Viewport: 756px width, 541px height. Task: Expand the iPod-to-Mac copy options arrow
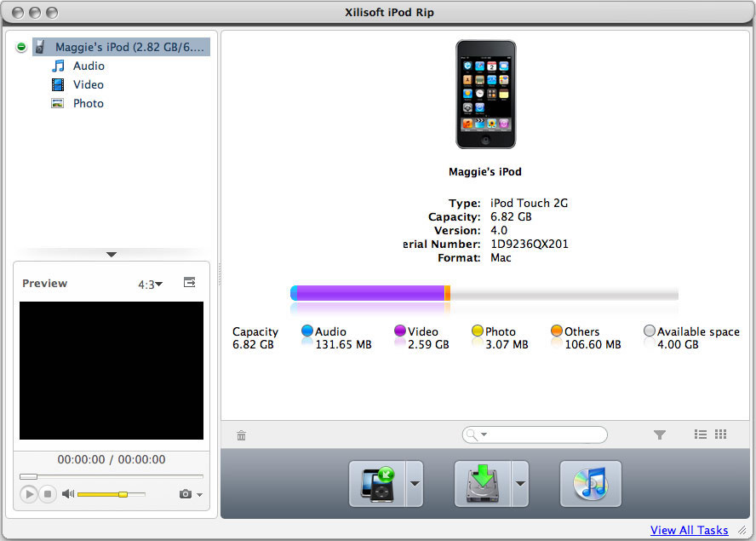[x=415, y=483]
